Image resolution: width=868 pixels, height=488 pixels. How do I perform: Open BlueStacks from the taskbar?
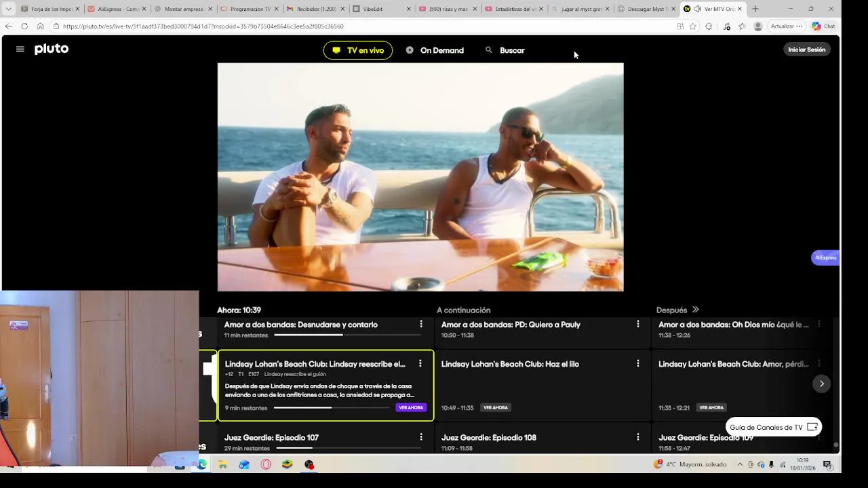tap(288, 464)
